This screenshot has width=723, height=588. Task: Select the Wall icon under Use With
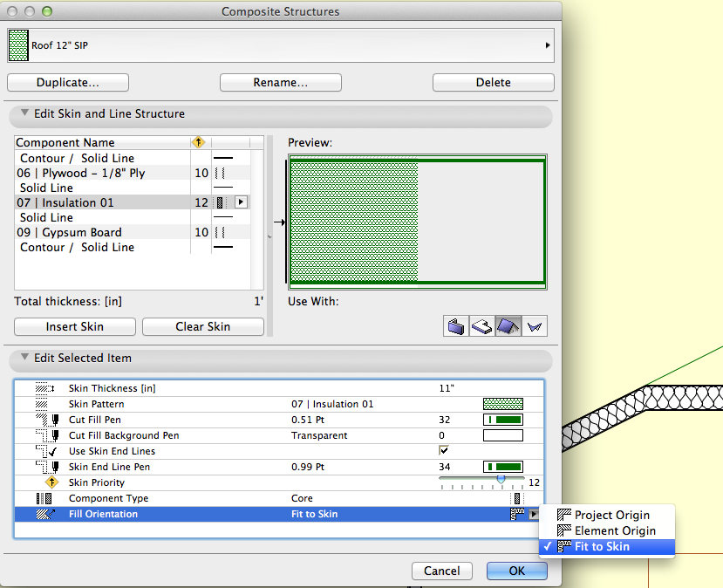coord(455,325)
